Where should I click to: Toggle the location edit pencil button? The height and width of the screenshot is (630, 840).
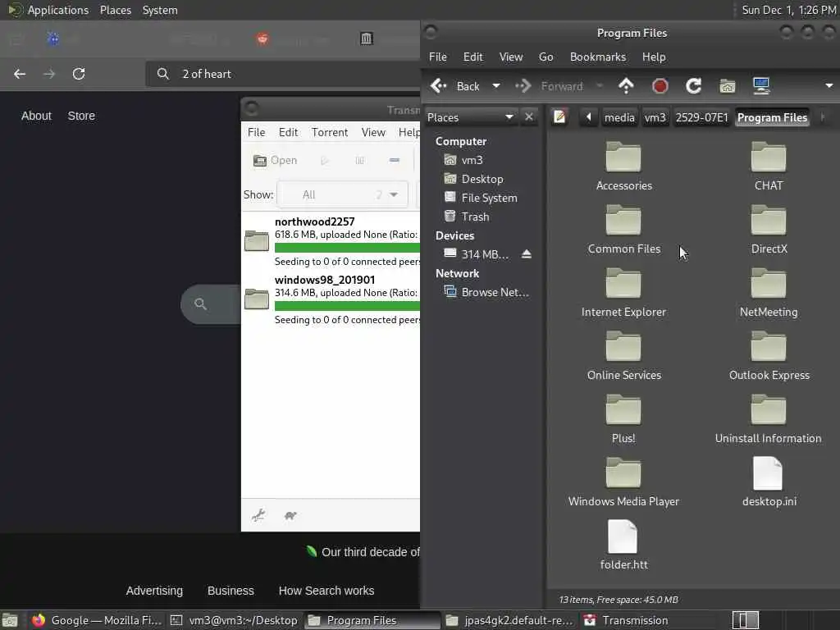click(559, 116)
